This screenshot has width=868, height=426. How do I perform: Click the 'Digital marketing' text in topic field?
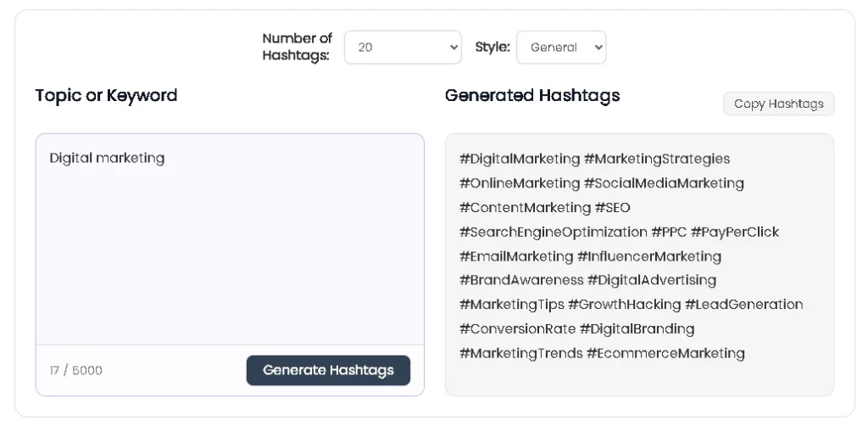(x=107, y=158)
